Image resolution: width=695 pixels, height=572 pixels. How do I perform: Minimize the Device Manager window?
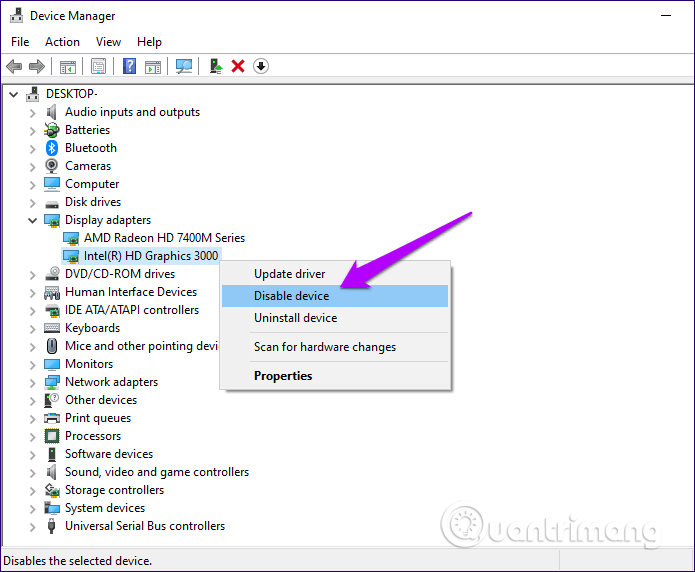[x=666, y=16]
